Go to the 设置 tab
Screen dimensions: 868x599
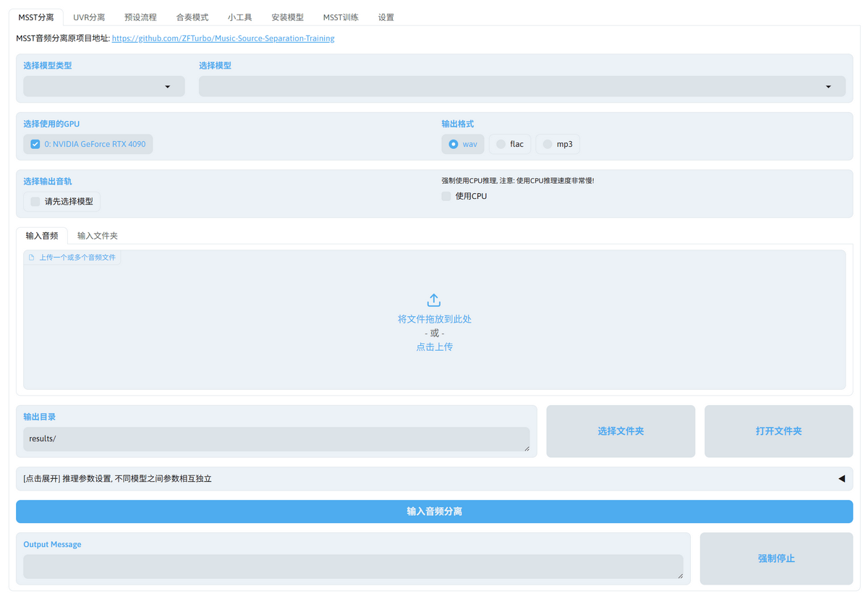(x=386, y=17)
